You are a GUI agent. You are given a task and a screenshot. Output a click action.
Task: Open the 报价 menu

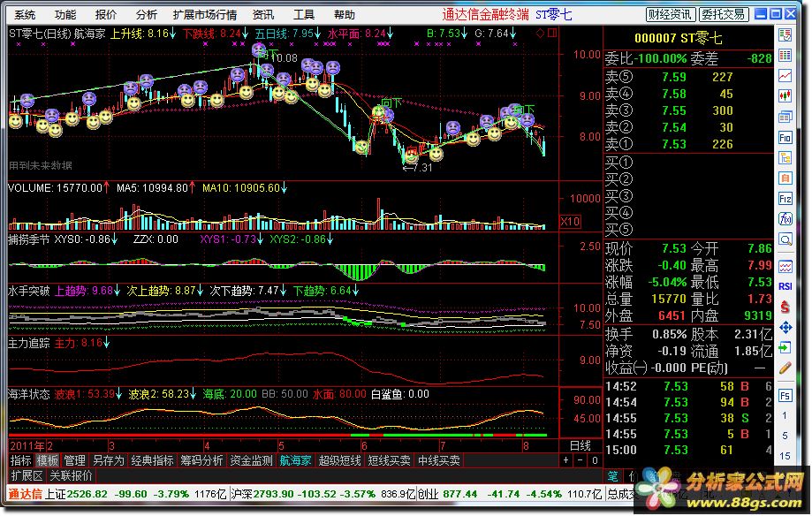(x=106, y=14)
